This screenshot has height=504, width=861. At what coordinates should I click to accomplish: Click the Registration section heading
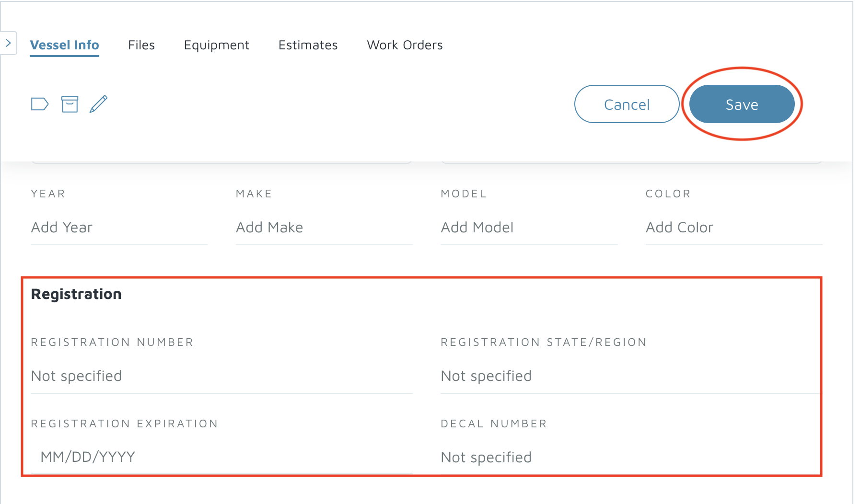(x=76, y=294)
